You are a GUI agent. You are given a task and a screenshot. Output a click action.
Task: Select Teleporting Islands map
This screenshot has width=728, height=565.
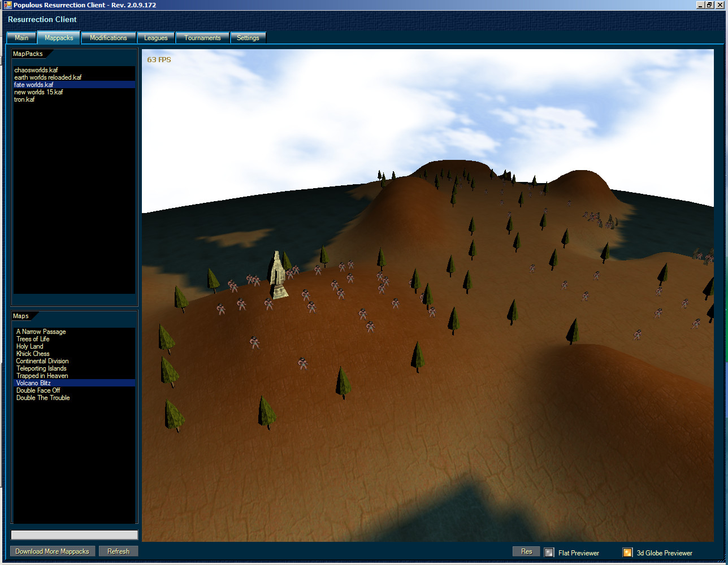[74, 368]
